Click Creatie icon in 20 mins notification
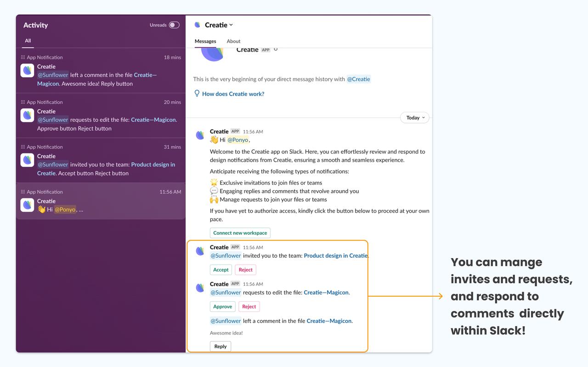Screen dimensions: 588x367 click(28, 115)
